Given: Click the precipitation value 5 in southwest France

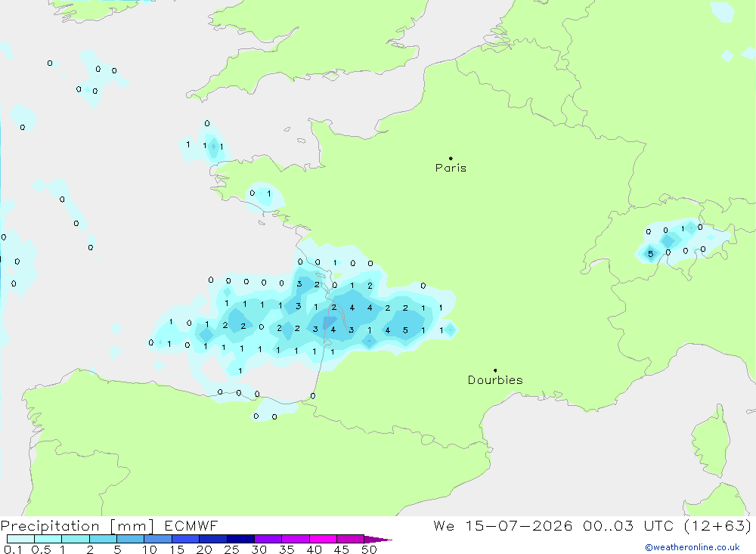Looking at the screenshot, I should click(405, 330).
